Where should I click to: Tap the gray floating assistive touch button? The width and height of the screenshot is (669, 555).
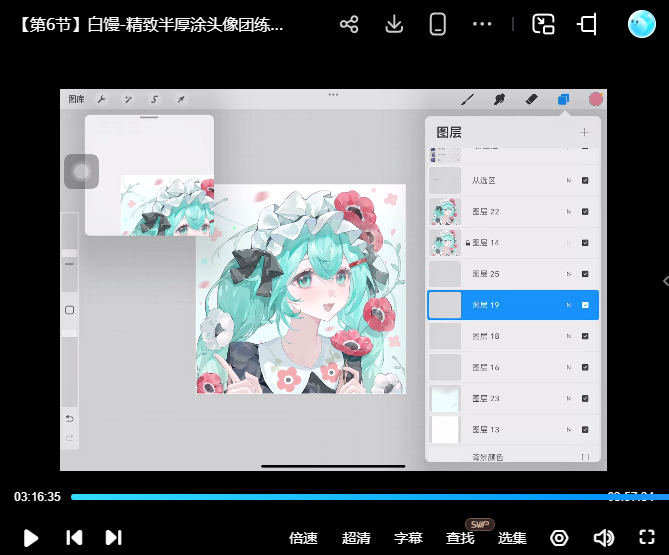pos(81,171)
